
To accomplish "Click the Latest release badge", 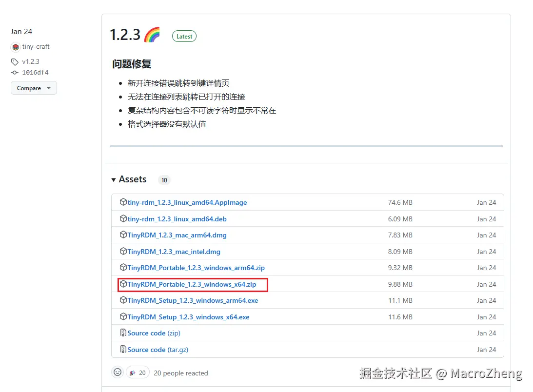I will click(x=184, y=37).
